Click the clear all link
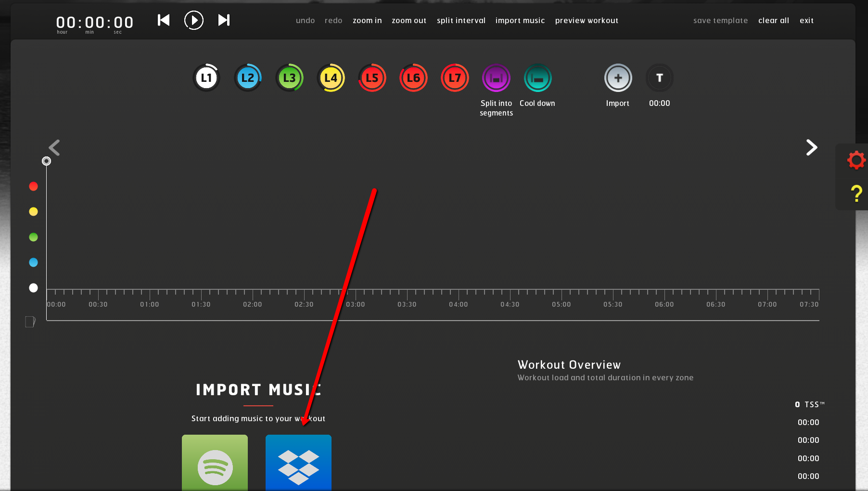Screen dimensions: 868x491 [x=774, y=20]
